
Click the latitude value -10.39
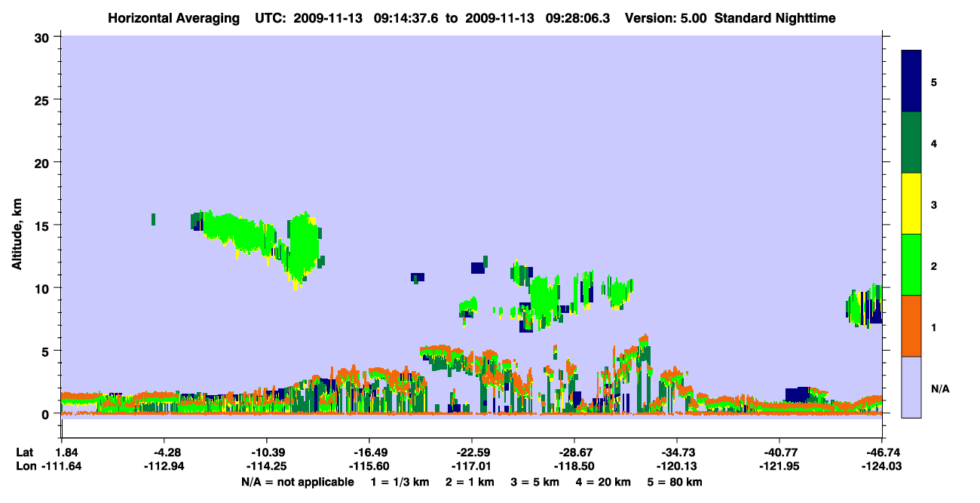pos(267,452)
